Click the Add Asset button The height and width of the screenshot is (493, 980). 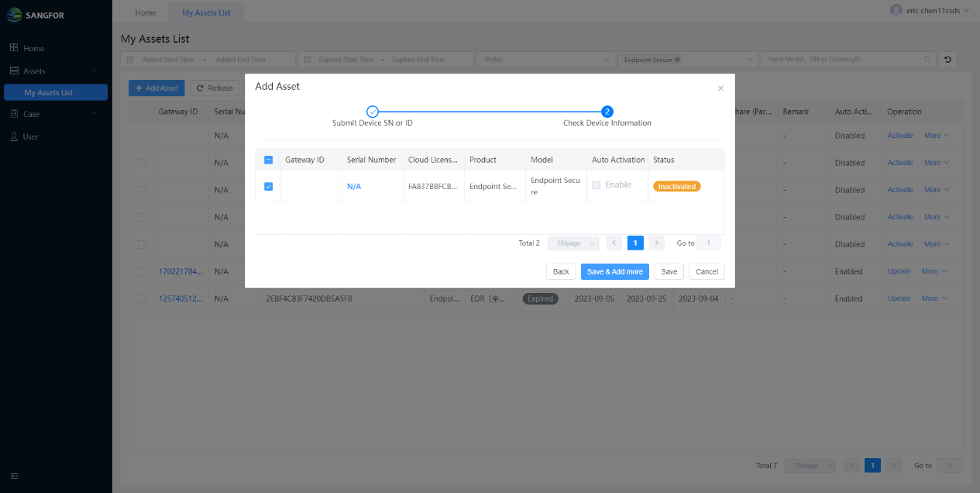156,88
